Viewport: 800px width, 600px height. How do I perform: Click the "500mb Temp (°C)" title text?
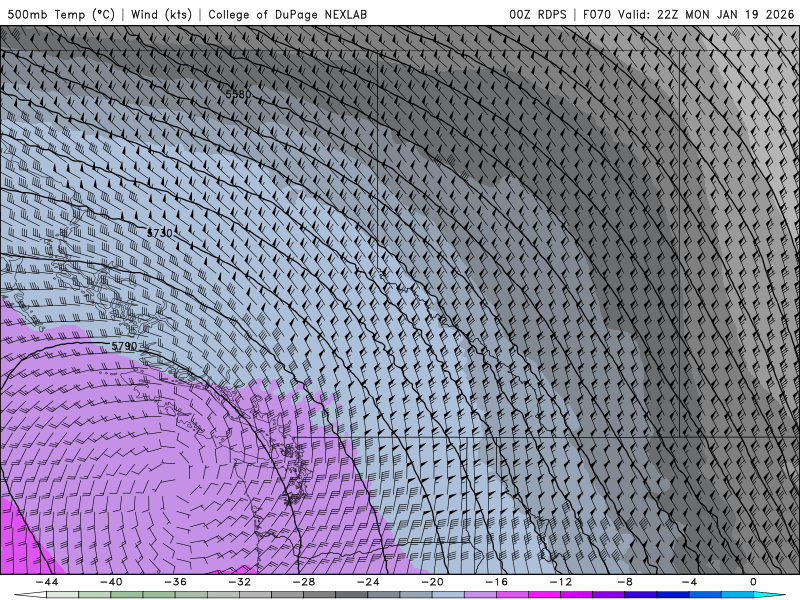(x=61, y=14)
